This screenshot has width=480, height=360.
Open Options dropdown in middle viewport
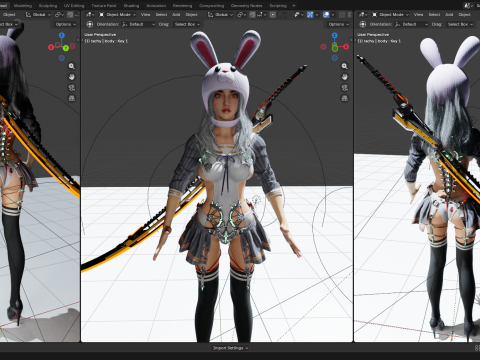point(338,24)
